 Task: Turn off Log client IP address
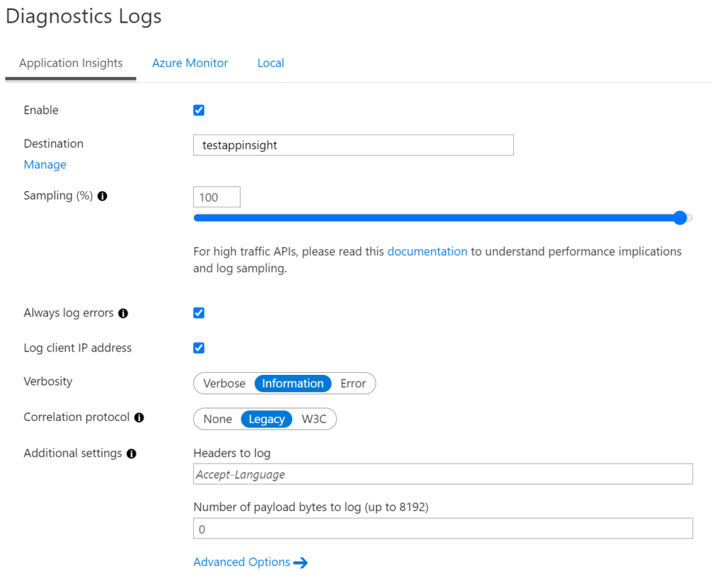tap(198, 347)
